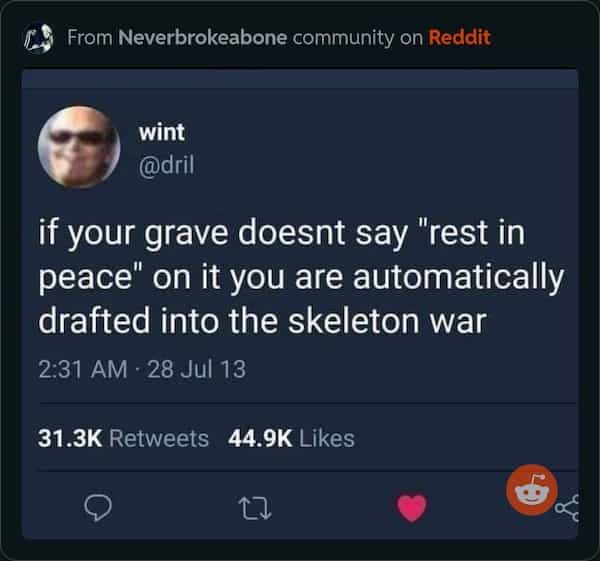Click the word "automatically" in the tweet

coord(458,279)
